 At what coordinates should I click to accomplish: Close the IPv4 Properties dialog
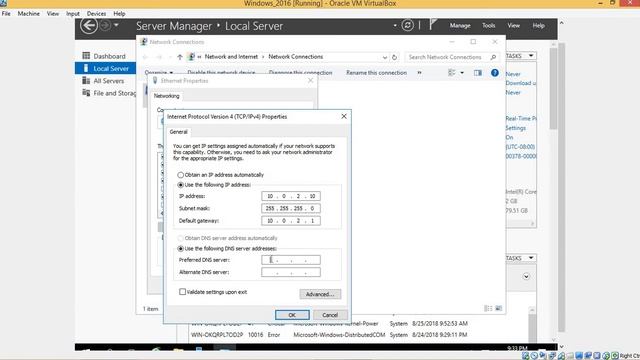click(x=344, y=116)
